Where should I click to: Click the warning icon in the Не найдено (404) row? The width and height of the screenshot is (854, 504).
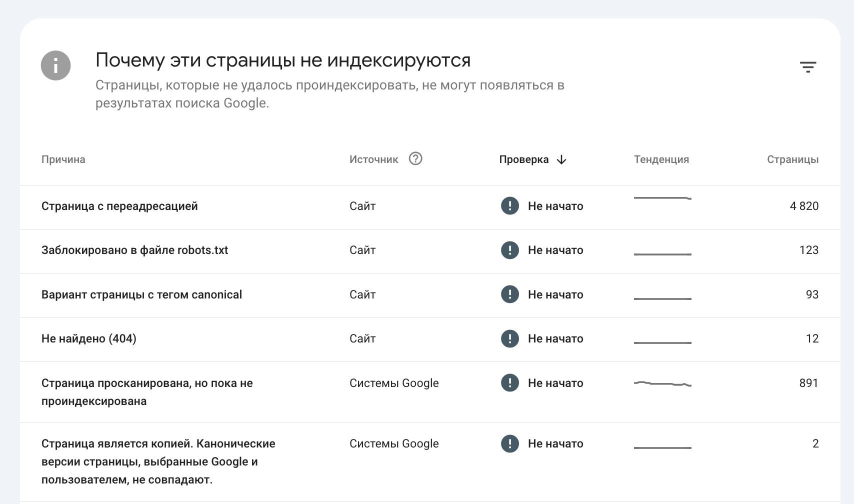(x=509, y=338)
